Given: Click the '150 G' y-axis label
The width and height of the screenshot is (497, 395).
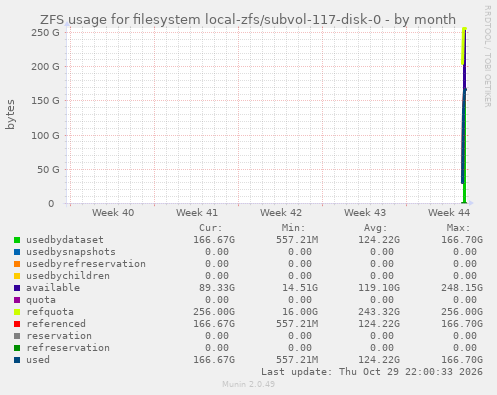Looking at the screenshot, I should (x=45, y=101).
